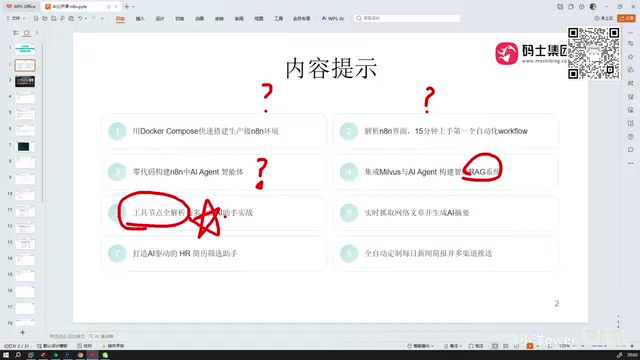Select slide 3 dark thumbnail
This screenshot has height=360, width=640.
(25, 81)
